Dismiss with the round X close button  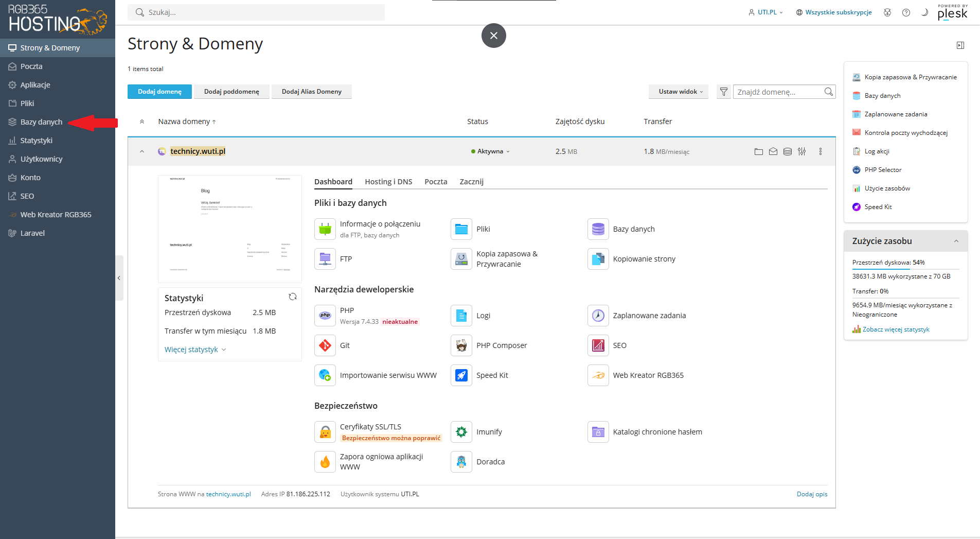click(x=494, y=36)
